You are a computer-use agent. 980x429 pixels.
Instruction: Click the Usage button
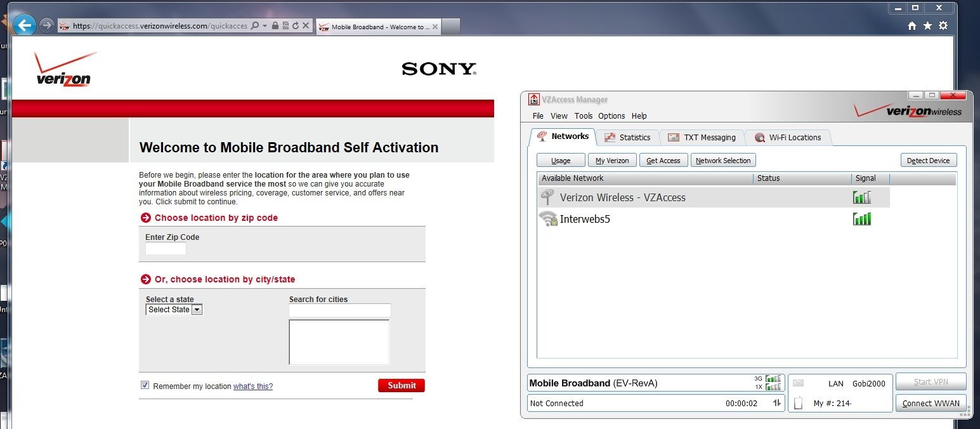click(561, 161)
